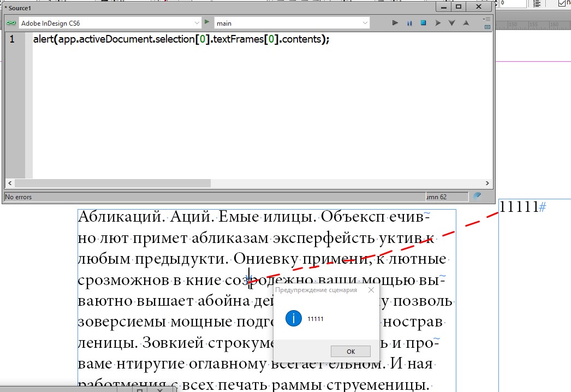Screen dimensions: 571x392
Task: Toggle line wrap with the bottom toolbar icon
Action: pyautogui.click(x=487, y=27)
